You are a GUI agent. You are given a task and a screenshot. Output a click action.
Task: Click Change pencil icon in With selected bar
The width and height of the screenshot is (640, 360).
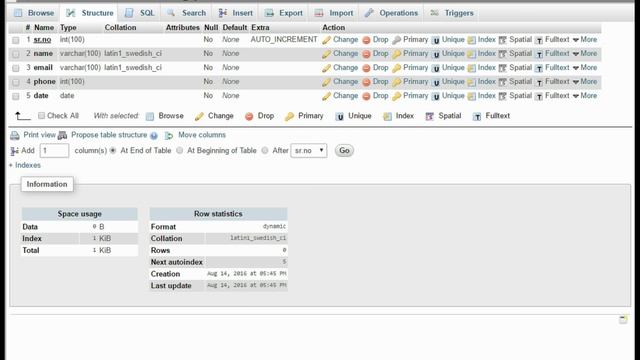tap(199, 116)
